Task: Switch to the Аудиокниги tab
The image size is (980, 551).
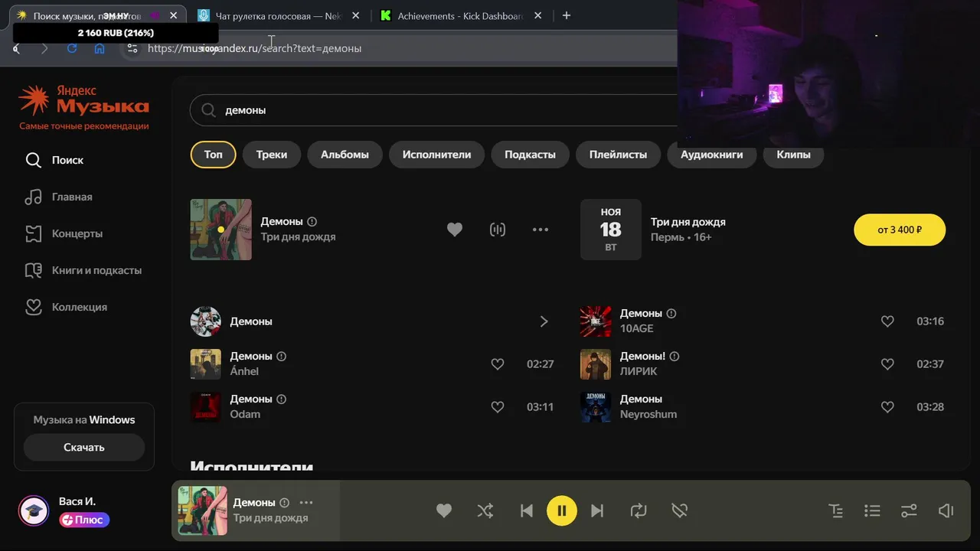Action: pyautogui.click(x=711, y=155)
